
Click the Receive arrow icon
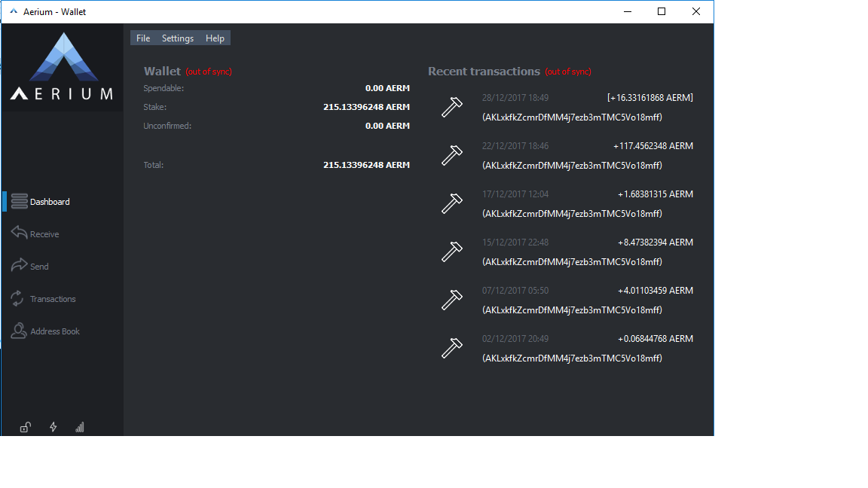pyautogui.click(x=20, y=233)
